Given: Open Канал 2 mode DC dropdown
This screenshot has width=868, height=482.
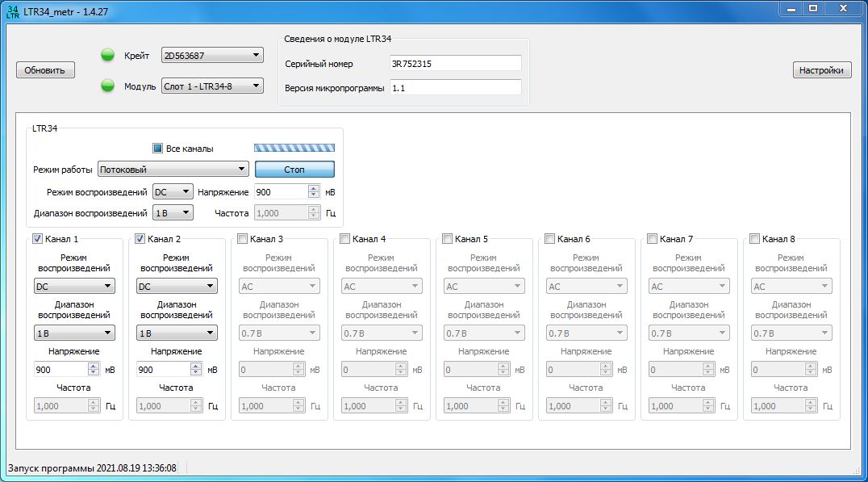Looking at the screenshot, I should point(177,286).
